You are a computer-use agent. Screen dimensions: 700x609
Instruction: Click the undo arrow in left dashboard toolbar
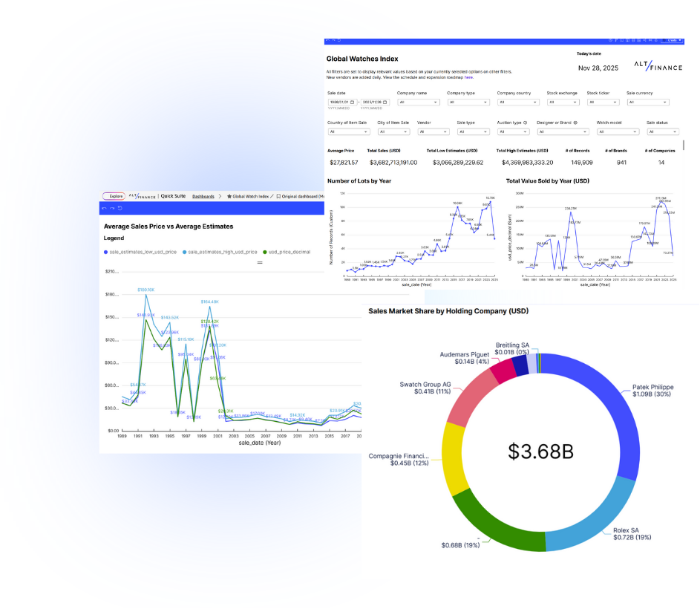tap(104, 208)
